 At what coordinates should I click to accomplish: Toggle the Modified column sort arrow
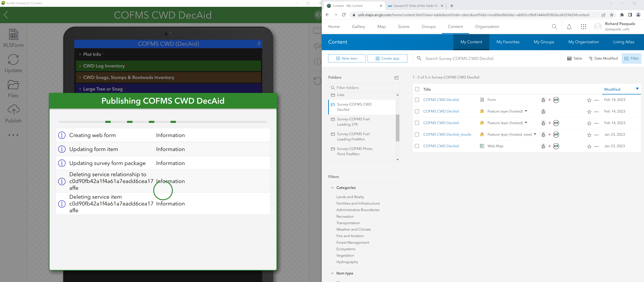pos(637,89)
